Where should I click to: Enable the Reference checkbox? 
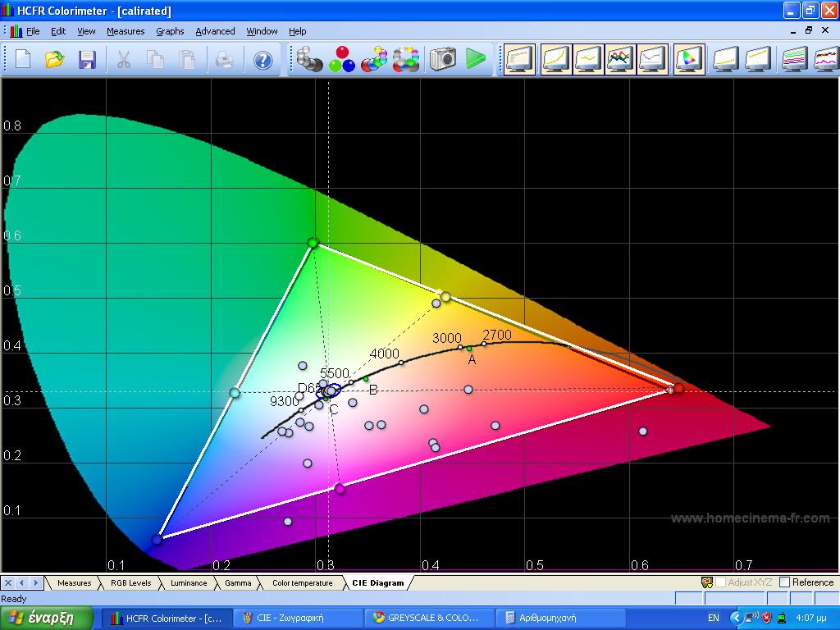pyautogui.click(x=785, y=582)
